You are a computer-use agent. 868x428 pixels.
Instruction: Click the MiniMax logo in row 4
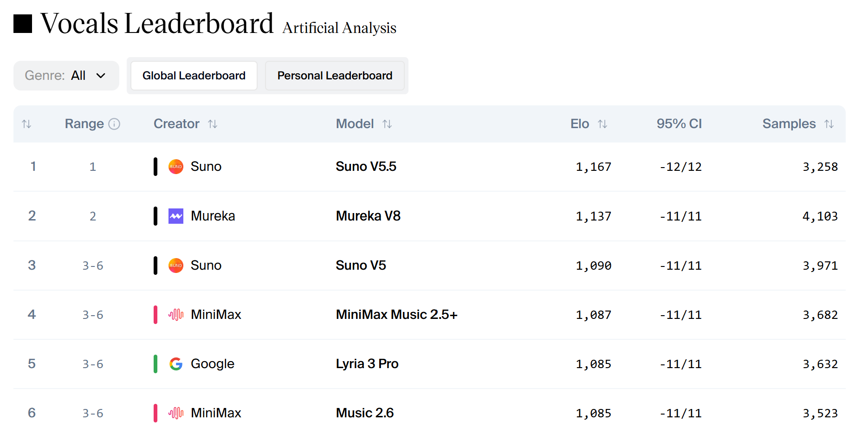[x=176, y=315]
